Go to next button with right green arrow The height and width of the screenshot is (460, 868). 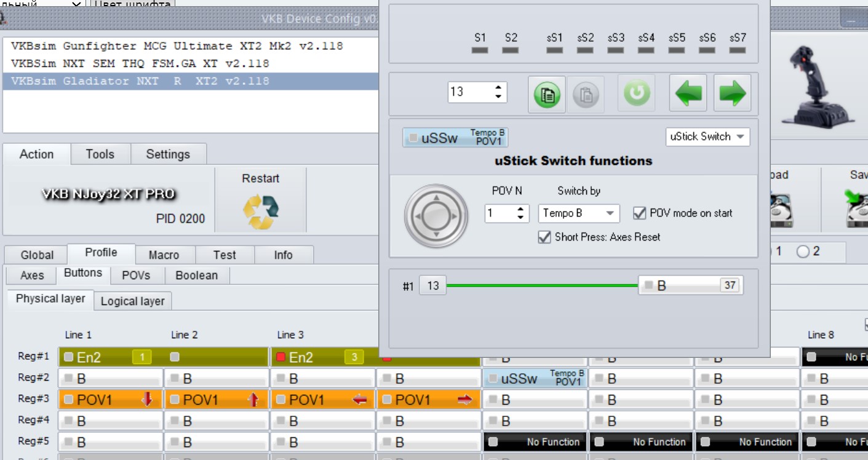pos(732,93)
